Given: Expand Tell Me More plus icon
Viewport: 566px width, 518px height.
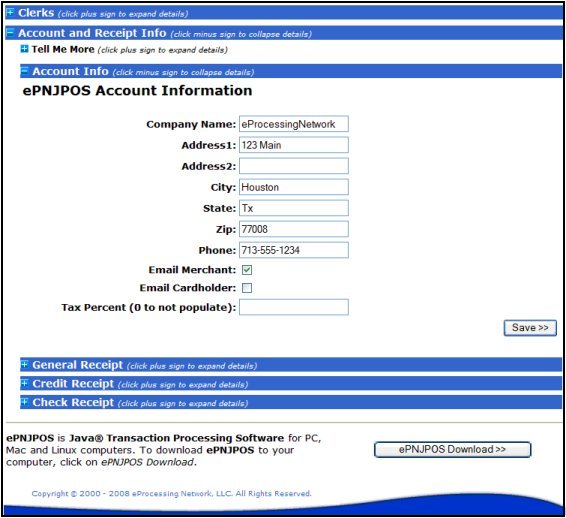Looking at the screenshot, I should (24, 49).
